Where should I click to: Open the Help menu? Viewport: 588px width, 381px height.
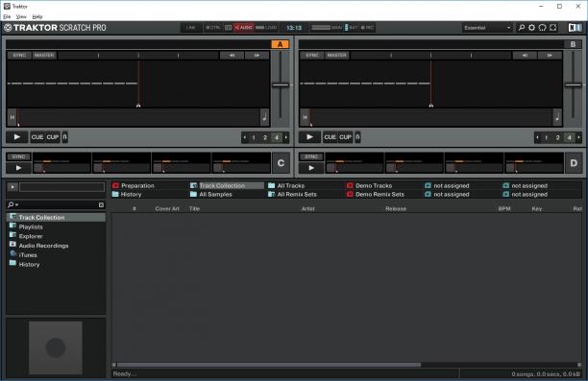click(37, 16)
